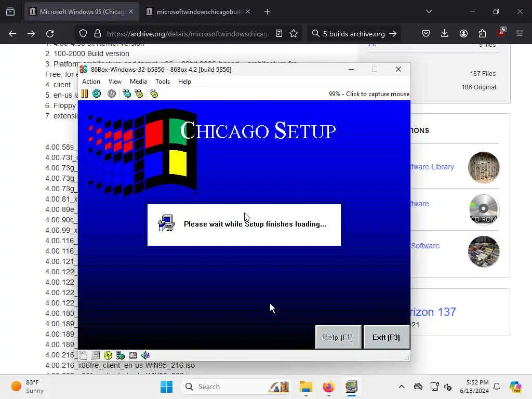Go forward in Firefox
This screenshot has height=399, width=532.
point(31,34)
